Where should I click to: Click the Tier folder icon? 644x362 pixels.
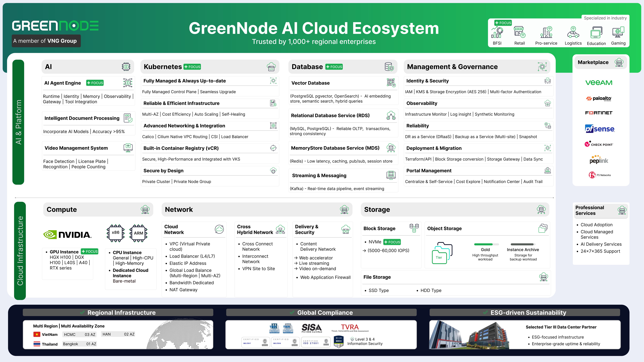[442, 253]
